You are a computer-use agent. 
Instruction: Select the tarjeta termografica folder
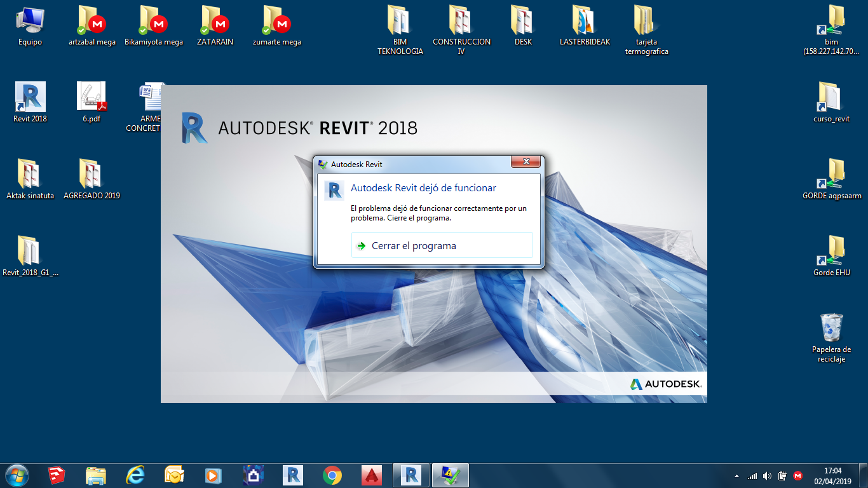[647, 30]
